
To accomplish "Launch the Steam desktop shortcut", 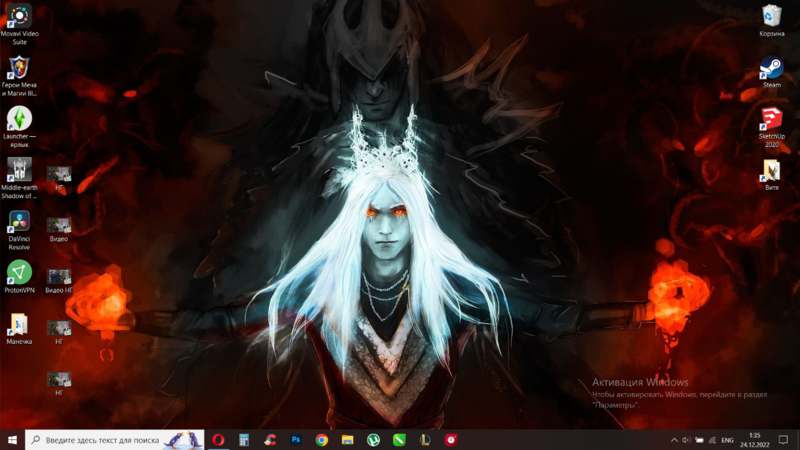I will 771,72.
